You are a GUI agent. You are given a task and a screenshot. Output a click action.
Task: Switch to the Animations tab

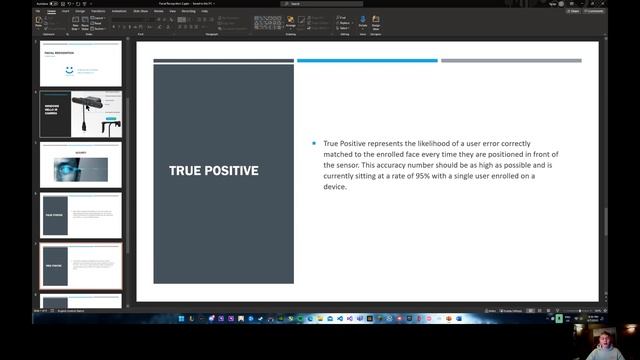pyautogui.click(x=119, y=11)
